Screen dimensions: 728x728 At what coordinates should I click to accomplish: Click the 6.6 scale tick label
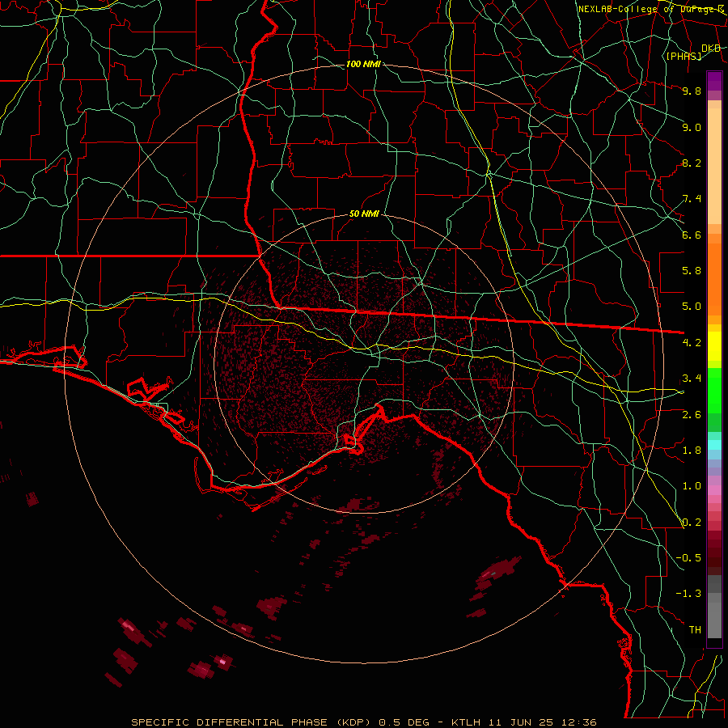[x=692, y=235]
